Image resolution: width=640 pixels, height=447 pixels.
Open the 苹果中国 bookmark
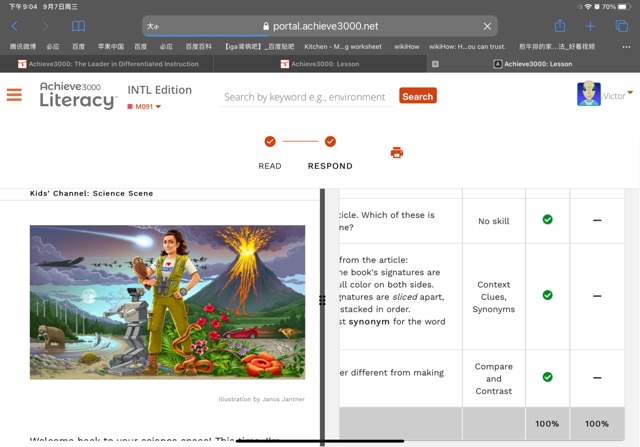(111, 47)
